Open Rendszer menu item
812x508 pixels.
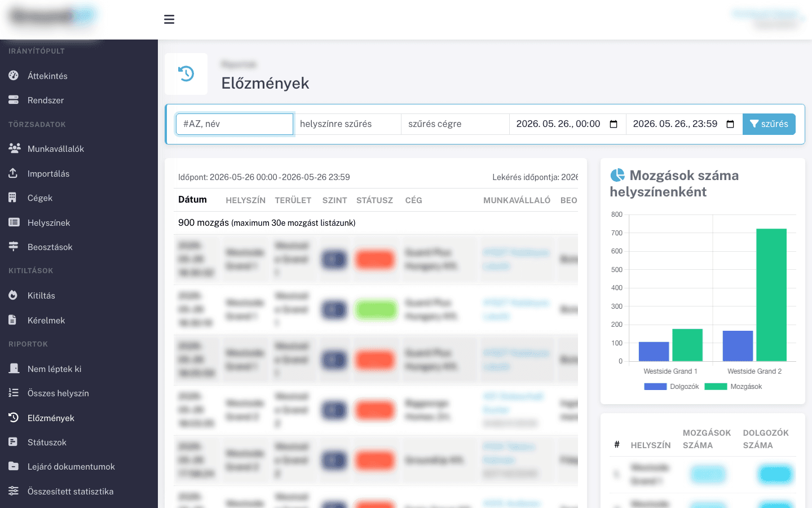coord(46,100)
